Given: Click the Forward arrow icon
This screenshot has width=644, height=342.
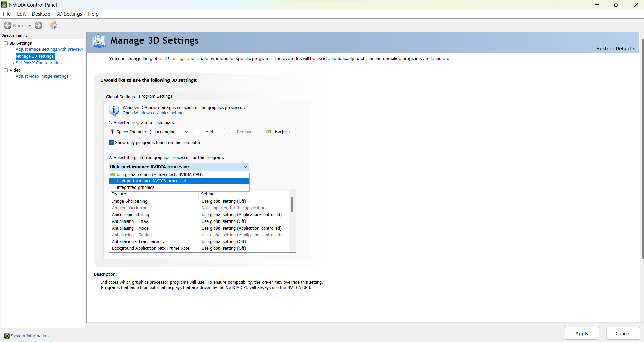Looking at the screenshot, I should coord(39,26).
